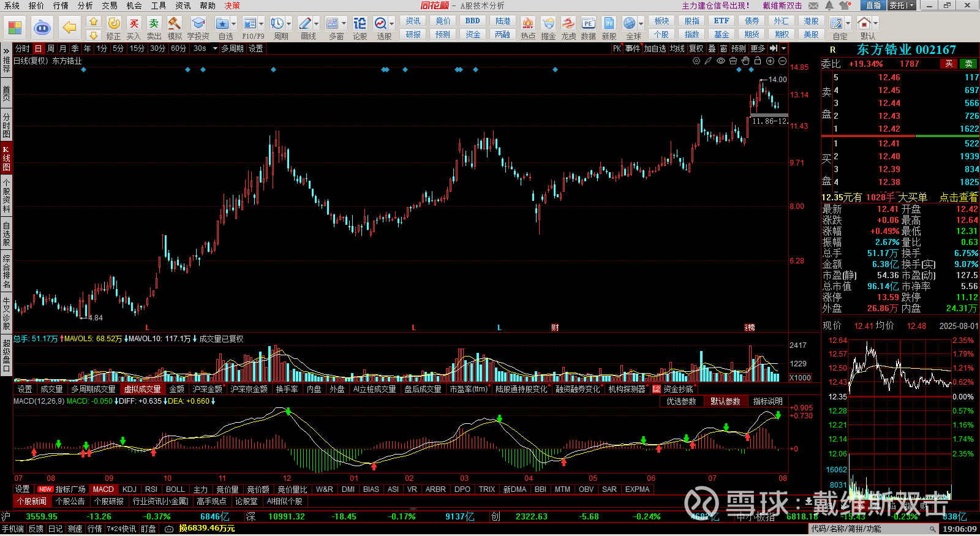
Task: Open the blue robot assistant icon
Action: coord(42,28)
